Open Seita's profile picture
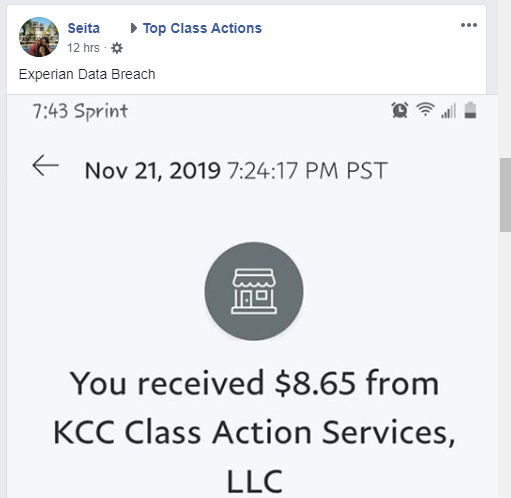 [x=39, y=37]
